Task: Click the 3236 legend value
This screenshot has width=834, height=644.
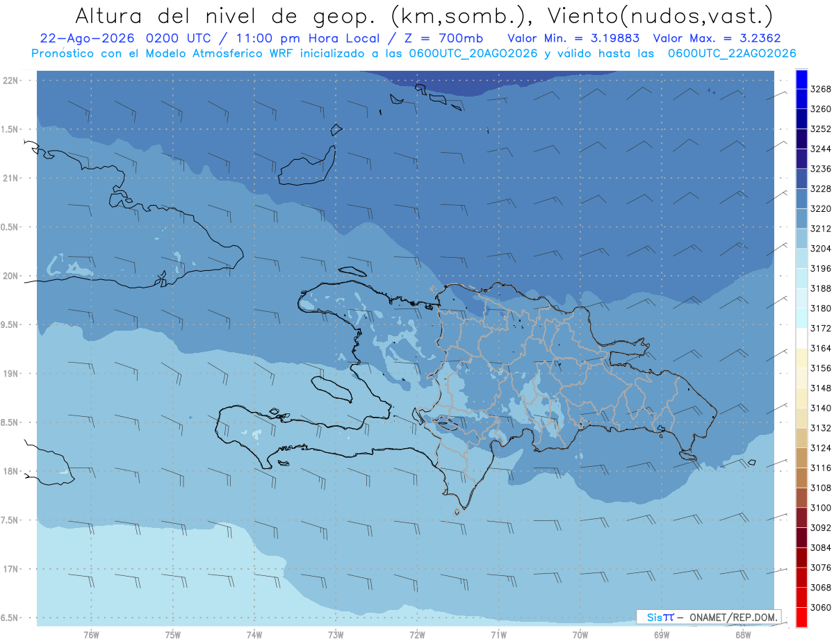Action: [821, 169]
